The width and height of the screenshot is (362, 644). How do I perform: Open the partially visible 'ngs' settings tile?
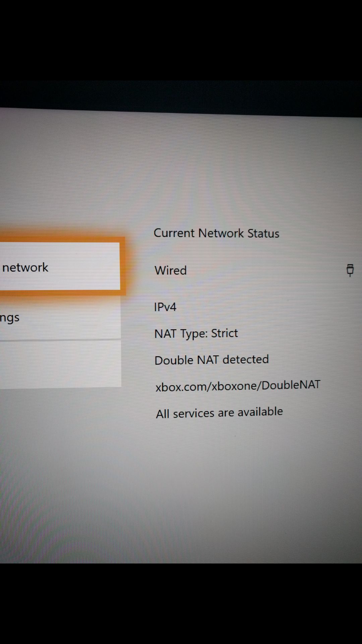tap(60, 317)
